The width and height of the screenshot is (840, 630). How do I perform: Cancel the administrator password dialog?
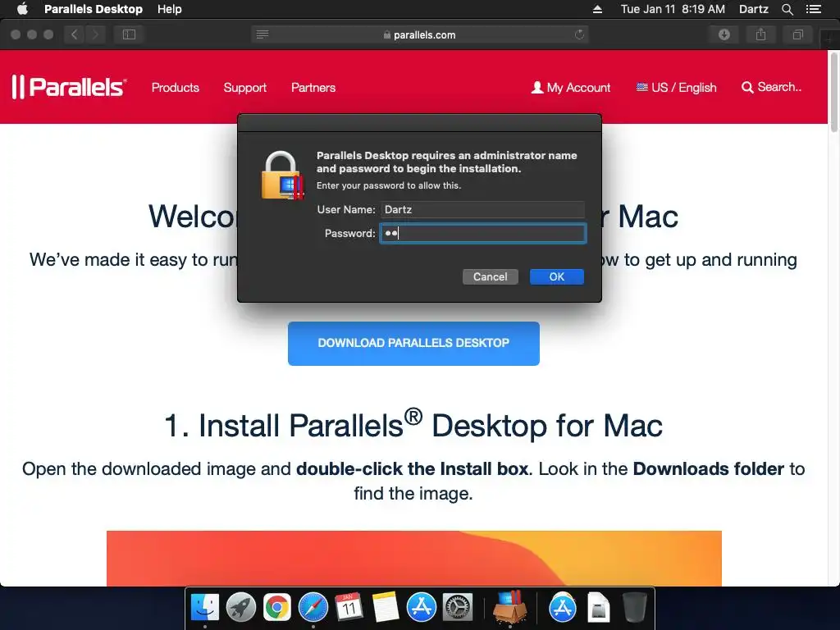click(x=491, y=277)
